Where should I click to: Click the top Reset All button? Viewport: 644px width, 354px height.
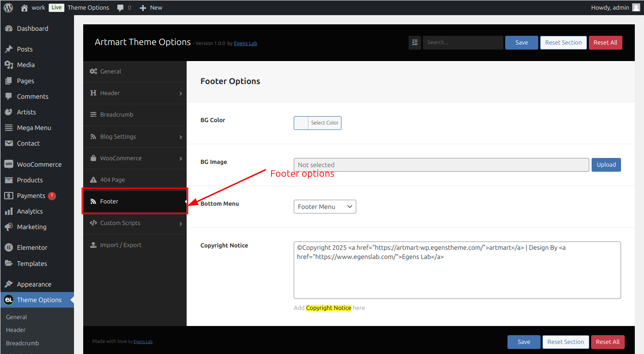[x=605, y=42]
